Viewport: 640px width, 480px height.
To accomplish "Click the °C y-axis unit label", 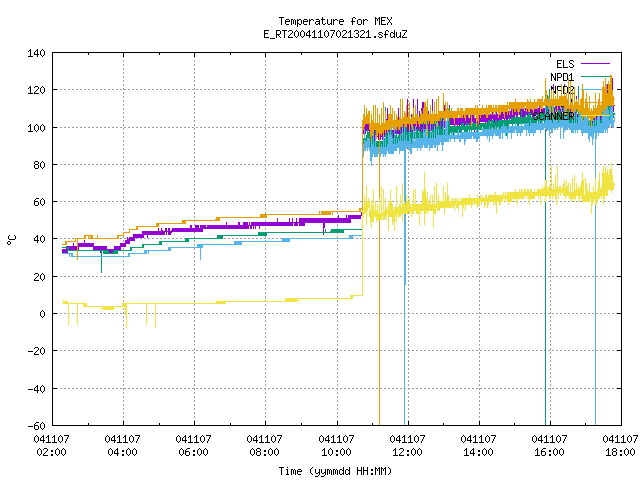I will (x=11, y=240).
